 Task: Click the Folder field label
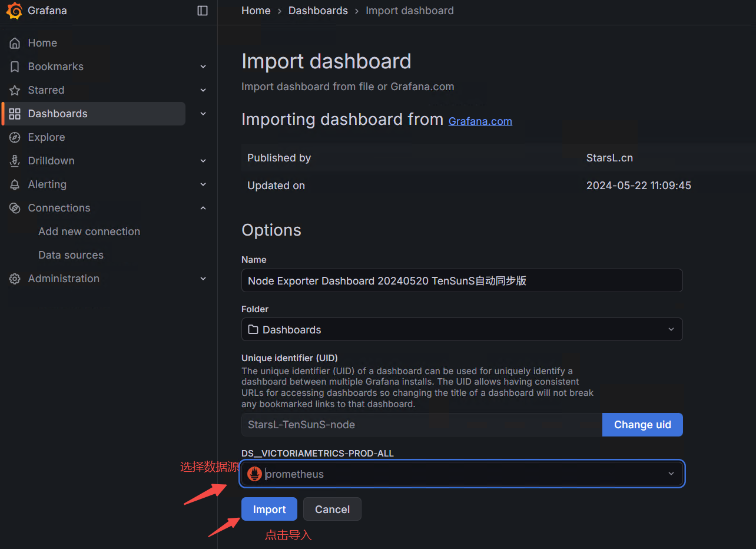255,309
